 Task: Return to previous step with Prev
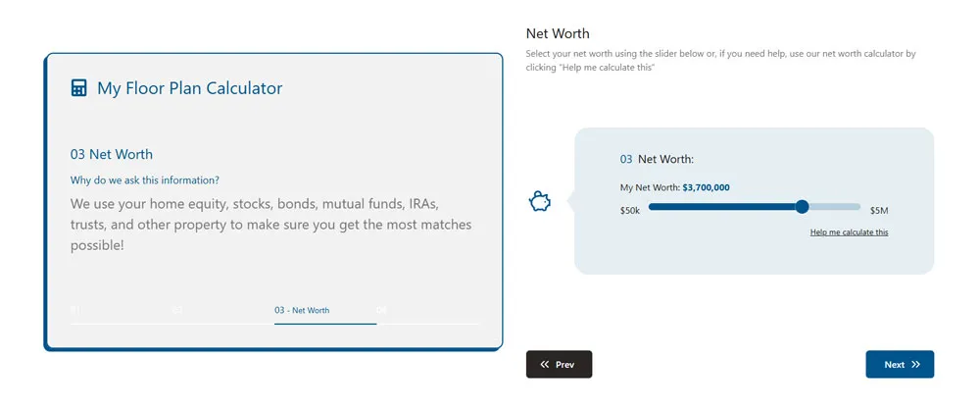[x=559, y=364]
